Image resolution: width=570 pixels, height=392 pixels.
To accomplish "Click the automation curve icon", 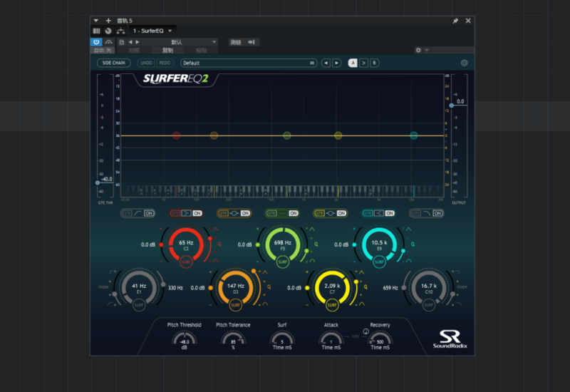I will click(108, 42).
